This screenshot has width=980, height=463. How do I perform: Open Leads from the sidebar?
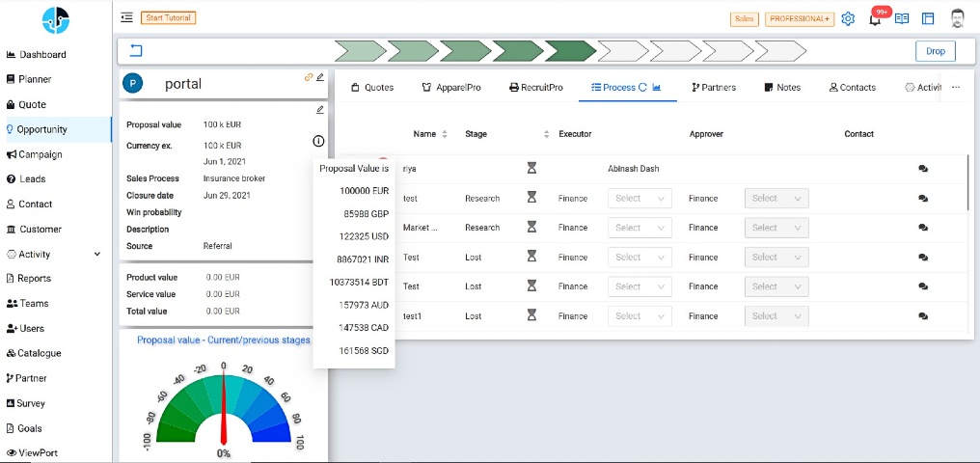(x=26, y=179)
